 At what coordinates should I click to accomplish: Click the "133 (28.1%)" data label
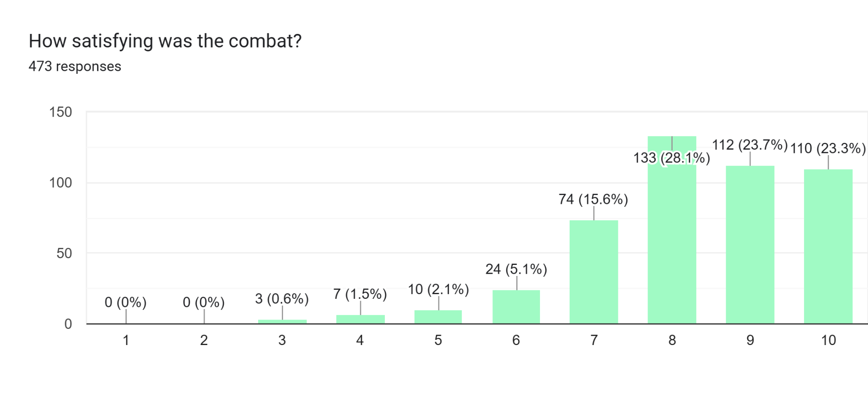click(x=671, y=158)
